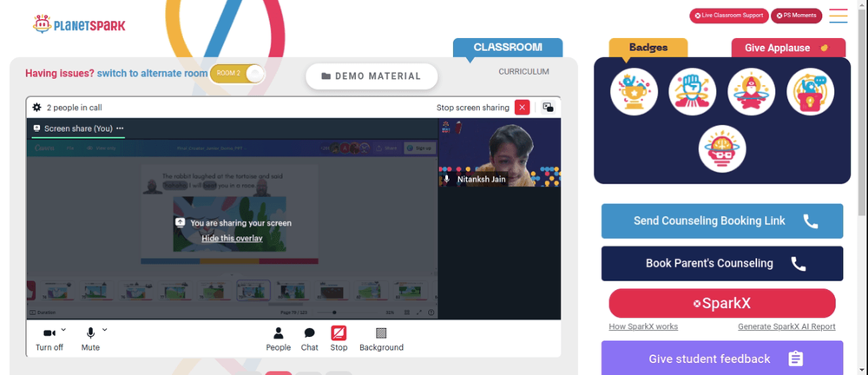Open Background effects
Viewport: 868px width, 375px height.
(x=381, y=339)
